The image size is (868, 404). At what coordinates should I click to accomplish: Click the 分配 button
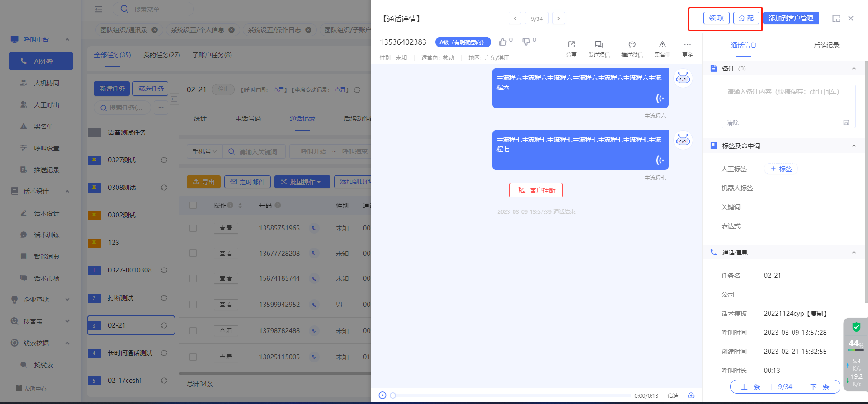(x=746, y=18)
